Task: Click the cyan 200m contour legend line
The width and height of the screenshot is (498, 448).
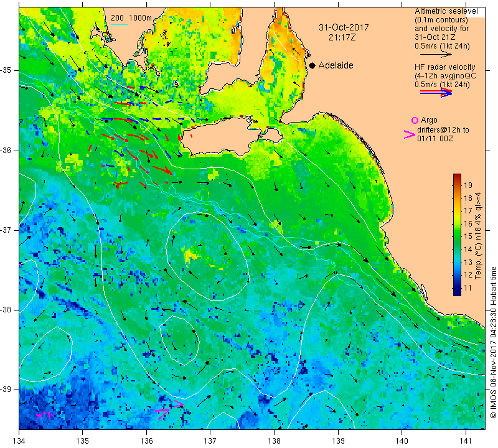Action: tap(120, 24)
